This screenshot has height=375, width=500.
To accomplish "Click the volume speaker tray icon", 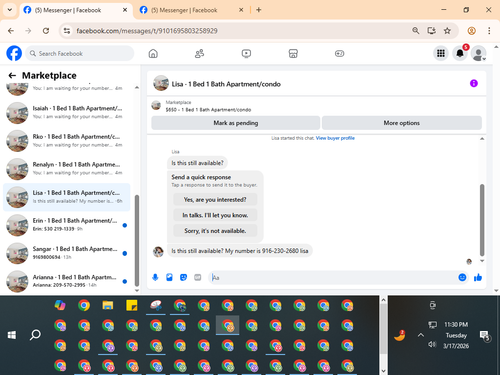I will (432, 344).
